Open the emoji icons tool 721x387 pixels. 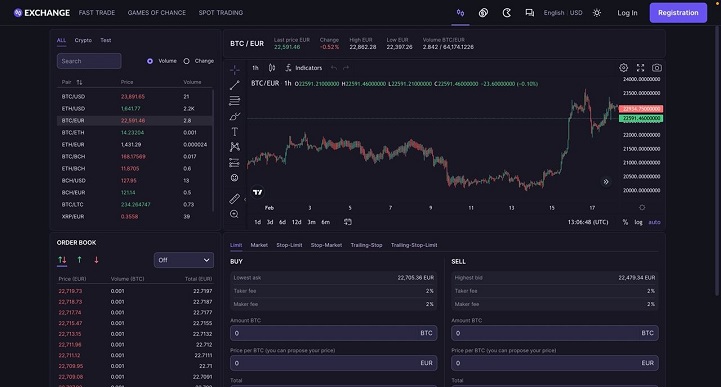pyautogui.click(x=235, y=178)
